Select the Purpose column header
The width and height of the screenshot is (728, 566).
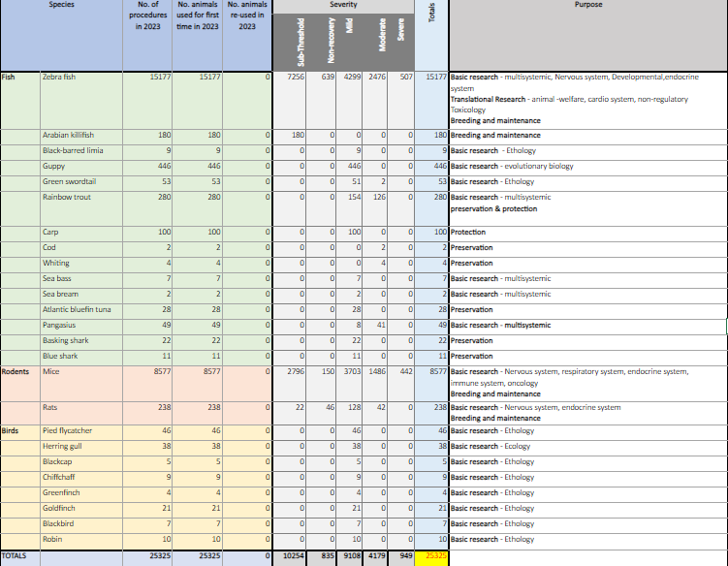587,5
